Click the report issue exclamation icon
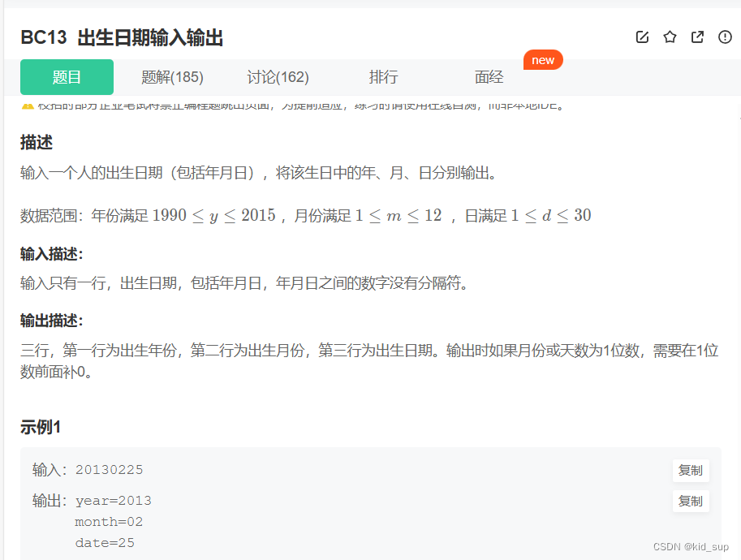 (x=724, y=37)
